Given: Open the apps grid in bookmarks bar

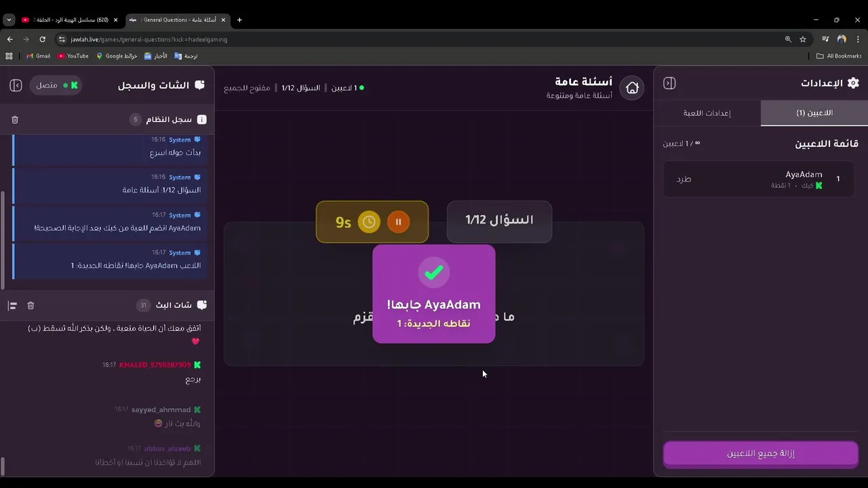Looking at the screenshot, I should point(9,56).
